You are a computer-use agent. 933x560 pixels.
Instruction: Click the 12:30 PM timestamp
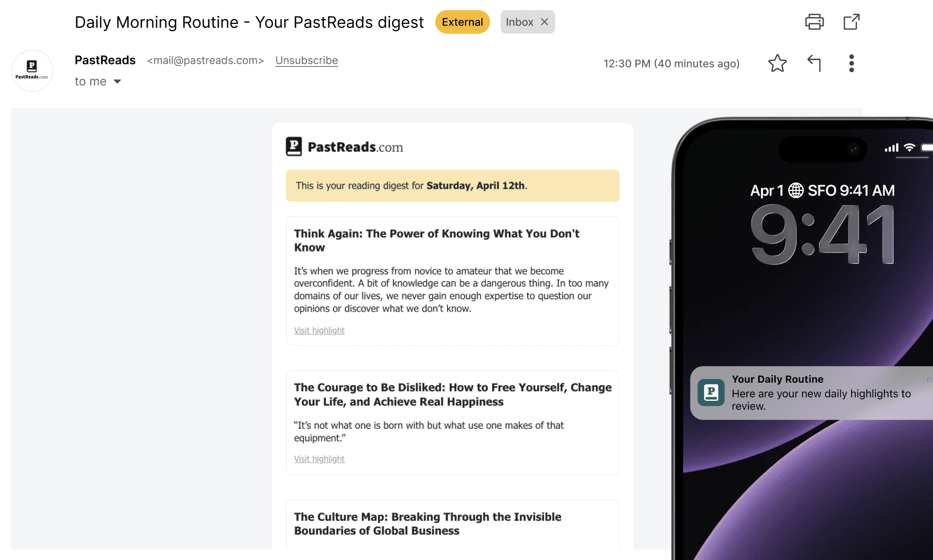click(x=672, y=63)
